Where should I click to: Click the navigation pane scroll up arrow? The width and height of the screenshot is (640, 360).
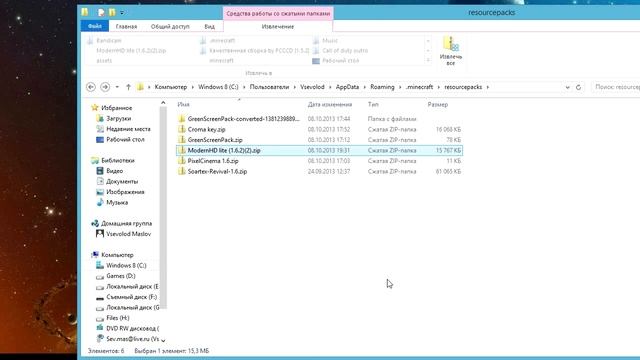coord(163,103)
